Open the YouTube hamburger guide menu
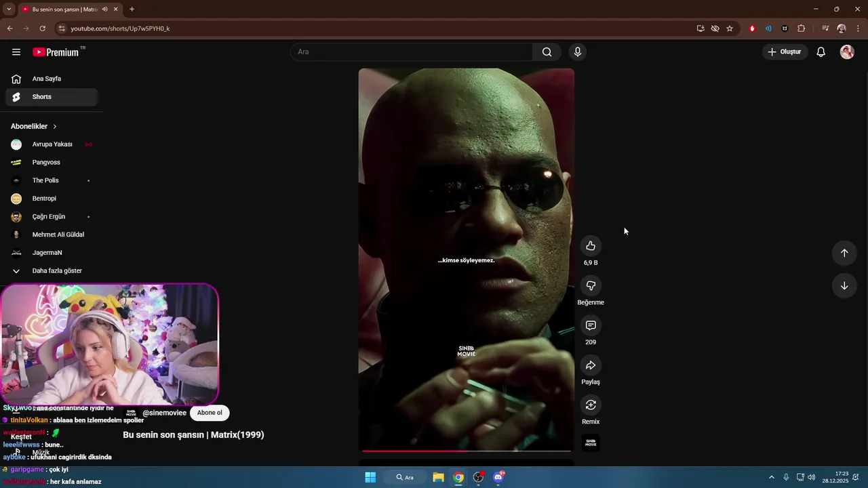This screenshot has height=488, width=868. pyautogui.click(x=16, y=52)
